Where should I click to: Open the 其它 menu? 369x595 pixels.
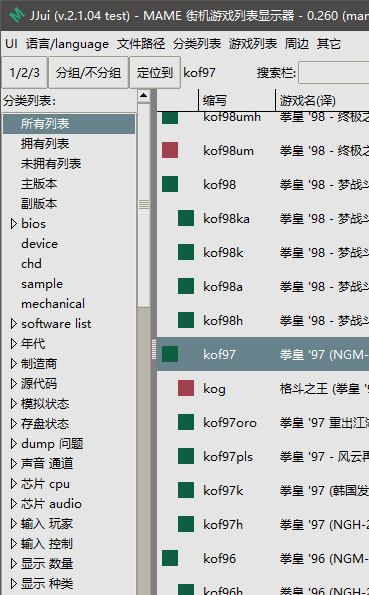pyautogui.click(x=329, y=44)
